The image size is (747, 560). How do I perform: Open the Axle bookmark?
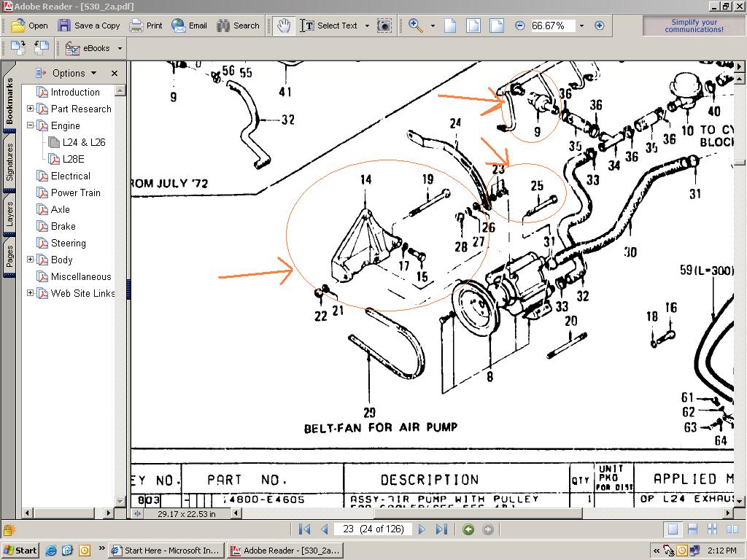61,209
